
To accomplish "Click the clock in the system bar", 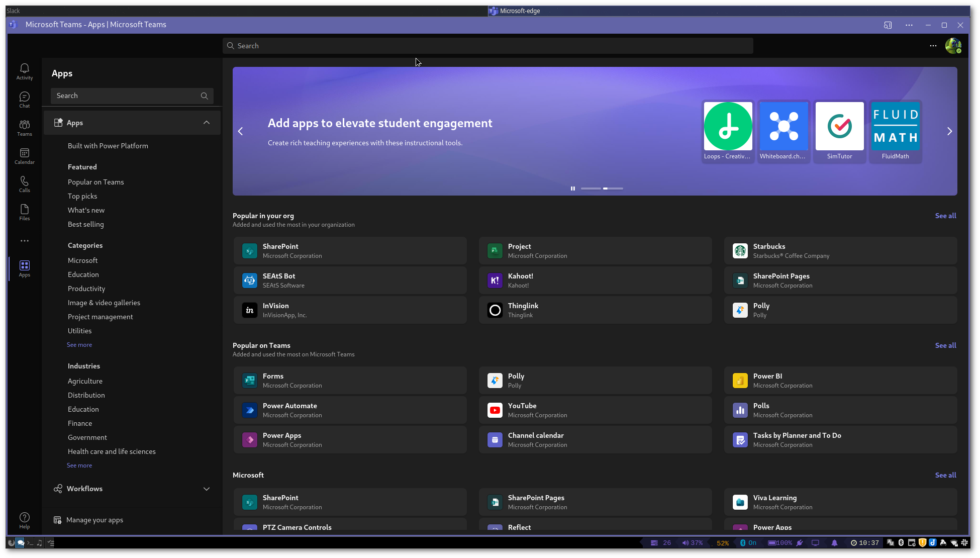I will click(x=864, y=543).
